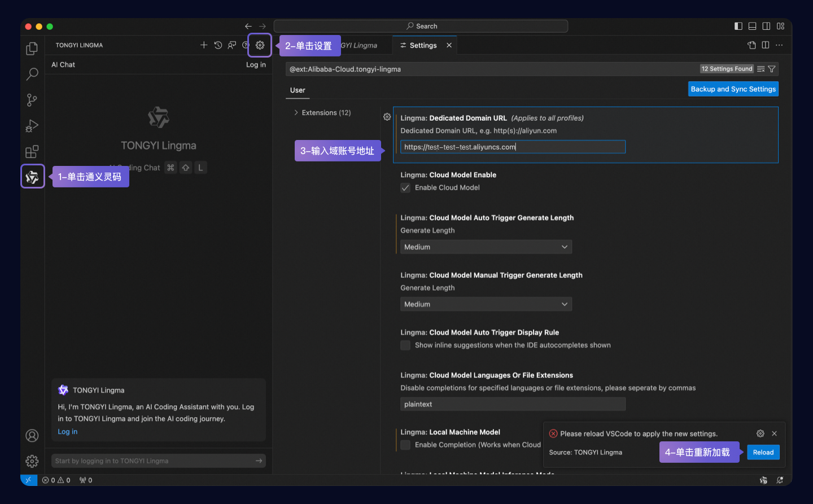Open notifications bell in status bar
Screen dimensions: 813x504
click(x=780, y=480)
